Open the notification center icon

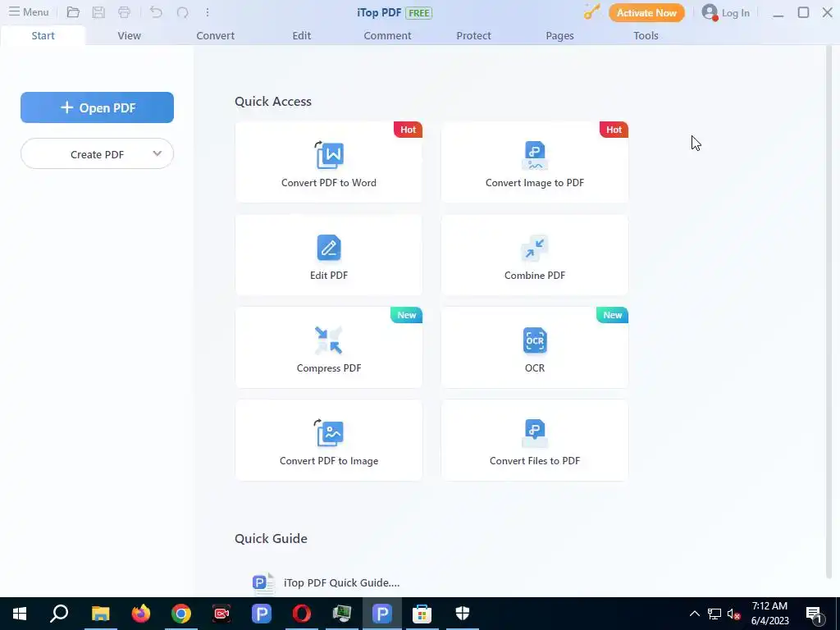click(x=815, y=614)
